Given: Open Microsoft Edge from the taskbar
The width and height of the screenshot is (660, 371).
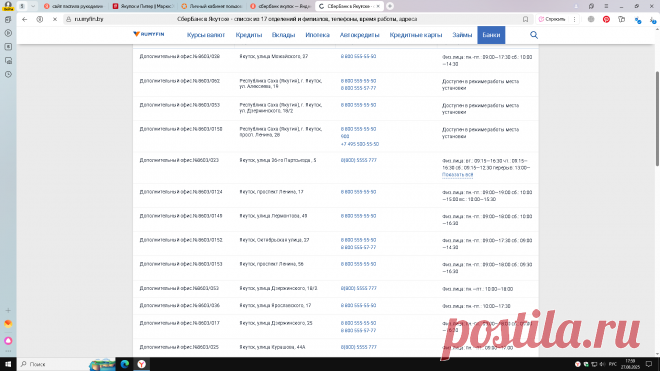Looking at the screenshot, I should point(125,364).
